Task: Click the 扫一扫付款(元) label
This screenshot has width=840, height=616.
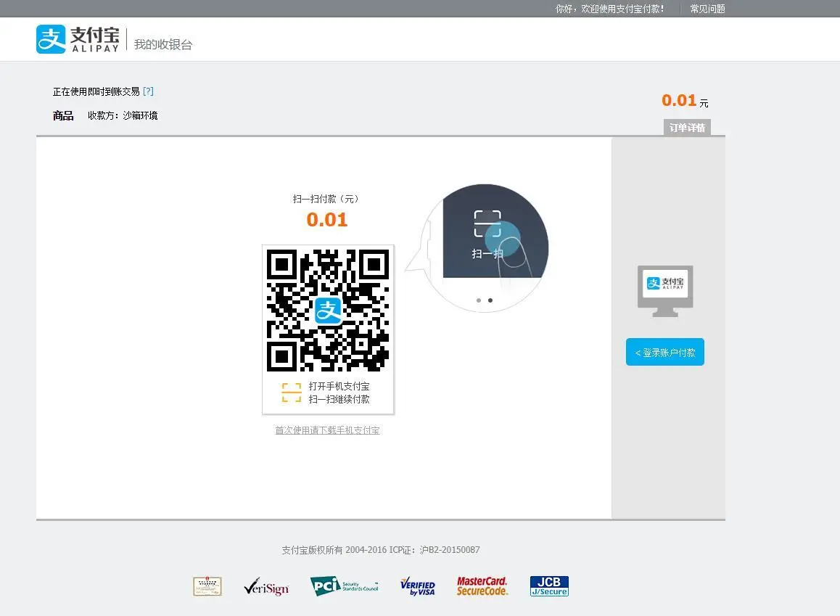Action: pos(326,199)
